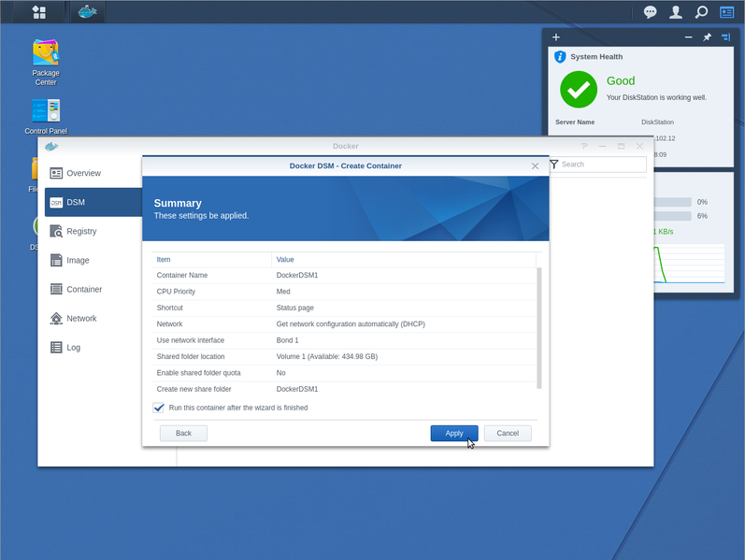Pin the widget panel with the pin icon
This screenshot has height=560, width=745.
point(707,37)
